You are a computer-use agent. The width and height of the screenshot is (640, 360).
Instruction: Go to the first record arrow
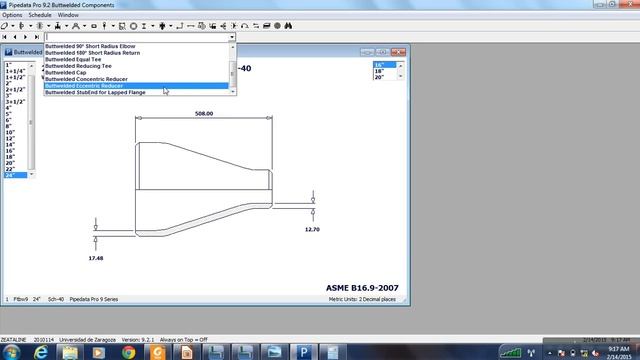[4, 37]
